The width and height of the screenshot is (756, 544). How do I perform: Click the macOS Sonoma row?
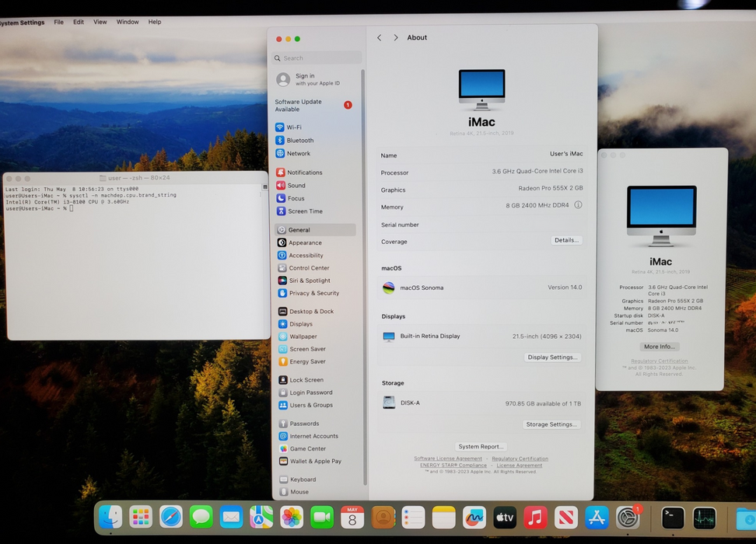[481, 288]
